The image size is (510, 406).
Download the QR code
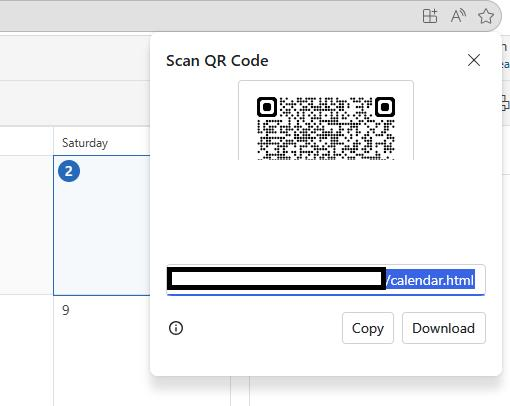click(x=444, y=328)
